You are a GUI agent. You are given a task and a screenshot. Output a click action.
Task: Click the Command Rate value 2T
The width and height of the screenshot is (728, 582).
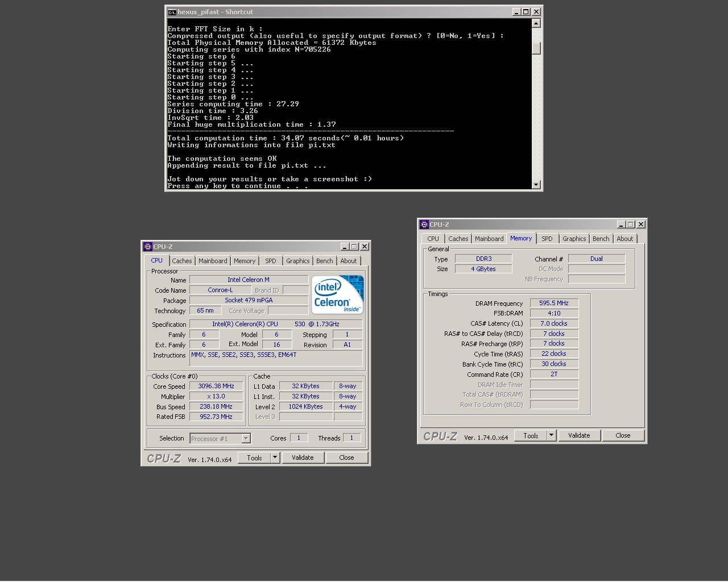555,374
